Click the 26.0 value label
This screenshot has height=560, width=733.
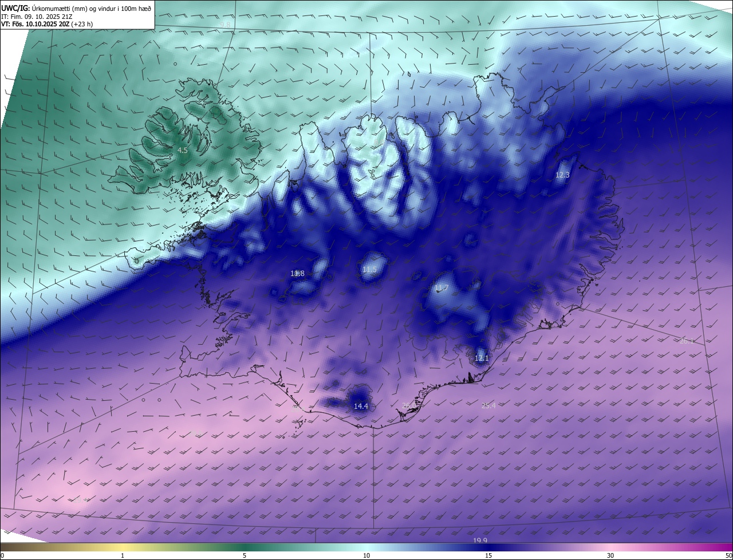click(x=409, y=405)
